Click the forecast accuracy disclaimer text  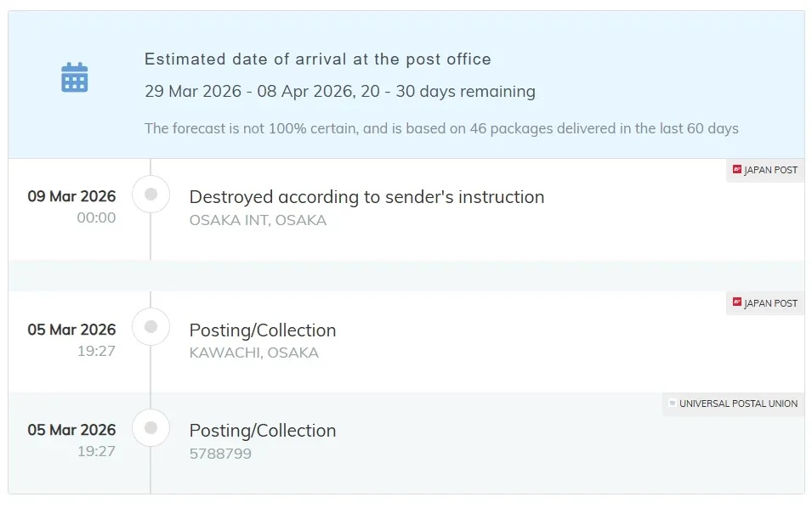(x=441, y=129)
